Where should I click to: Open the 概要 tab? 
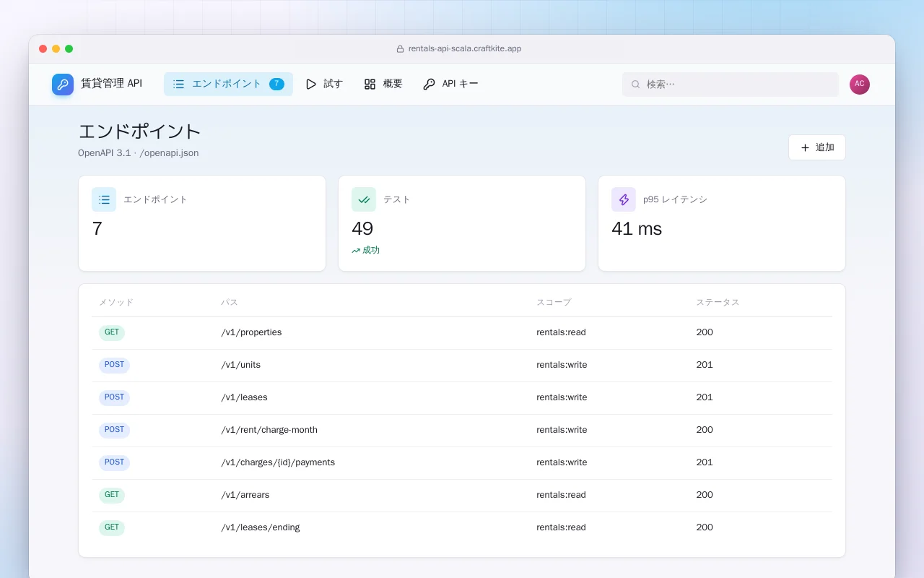(383, 84)
